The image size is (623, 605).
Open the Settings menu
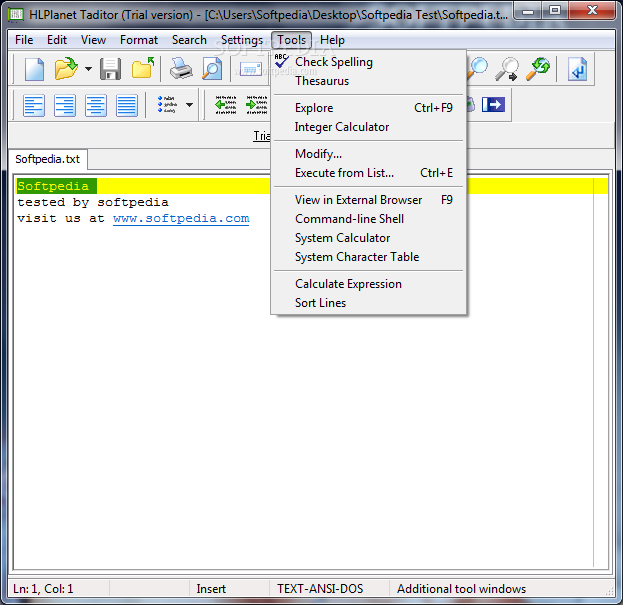click(242, 40)
